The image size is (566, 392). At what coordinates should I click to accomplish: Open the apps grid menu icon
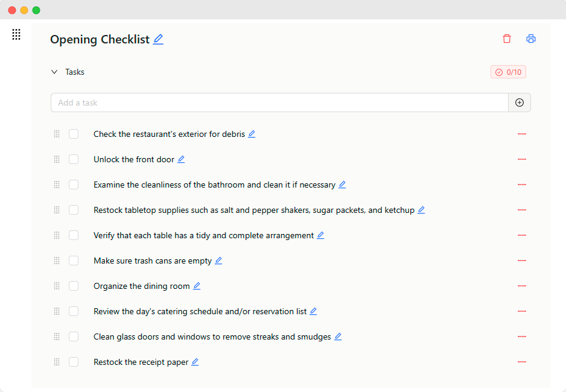(x=16, y=35)
